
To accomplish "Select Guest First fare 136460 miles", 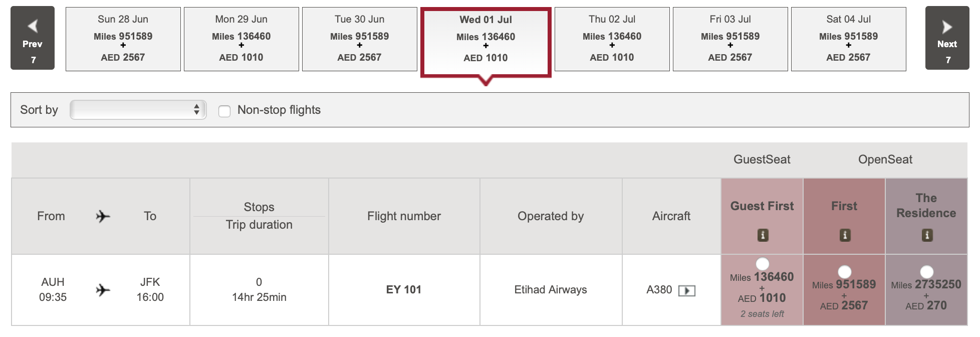I will pyautogui.click(x=762, y=264).
